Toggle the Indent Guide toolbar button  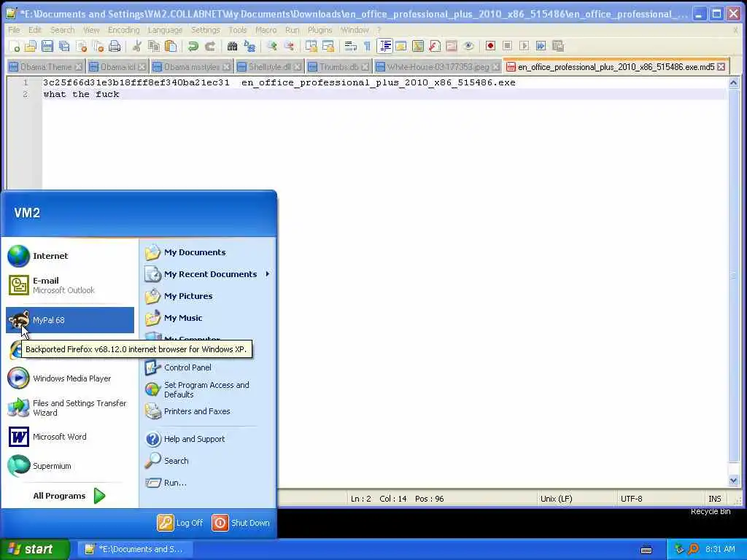(x=384, y=46)
